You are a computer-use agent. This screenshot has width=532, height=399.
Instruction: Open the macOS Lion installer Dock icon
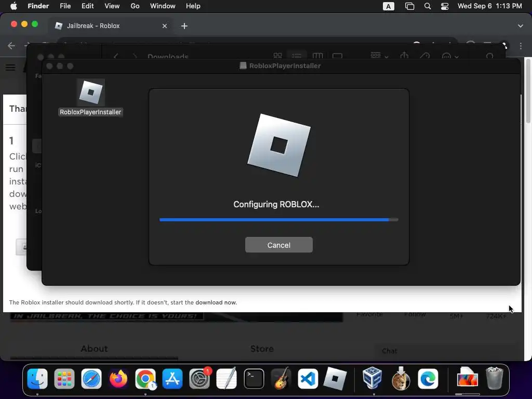(401, 379)
